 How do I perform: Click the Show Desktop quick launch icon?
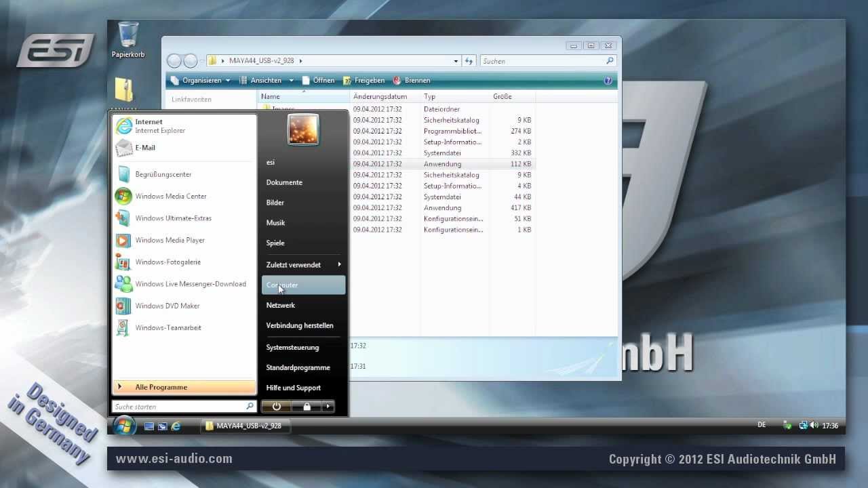pyautogui.click(x=149, y=426)
